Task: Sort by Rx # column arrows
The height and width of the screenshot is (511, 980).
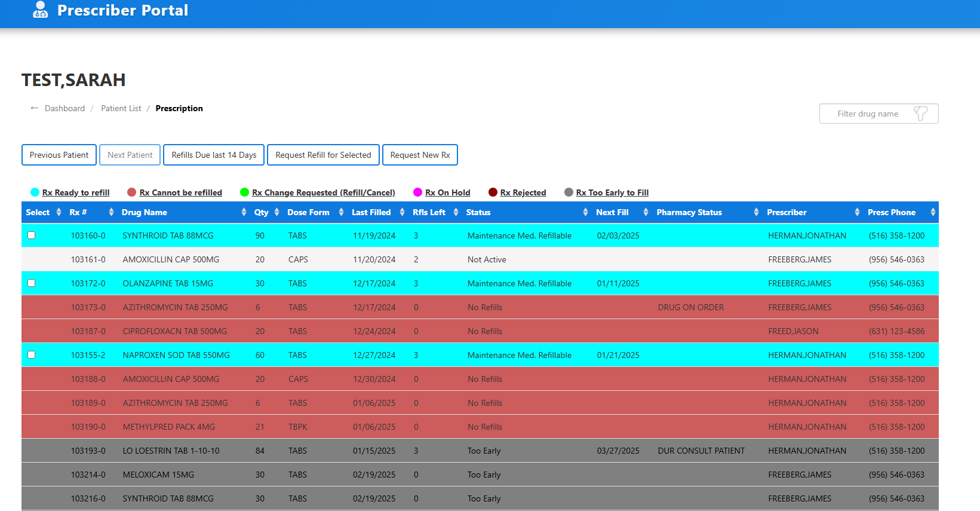Action: [111, 212]
